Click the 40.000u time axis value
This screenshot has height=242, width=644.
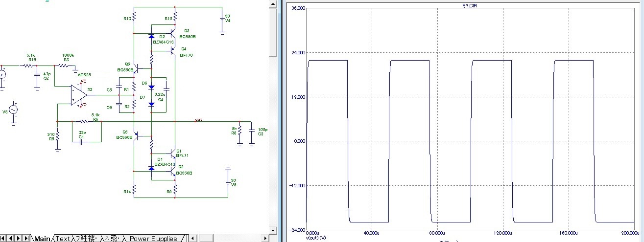[x=371, y=233]
